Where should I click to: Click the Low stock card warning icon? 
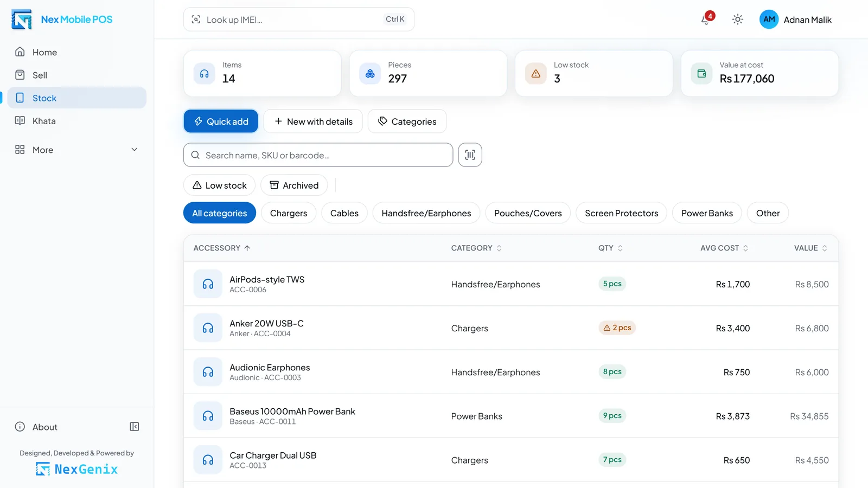(x=536, y=74)
